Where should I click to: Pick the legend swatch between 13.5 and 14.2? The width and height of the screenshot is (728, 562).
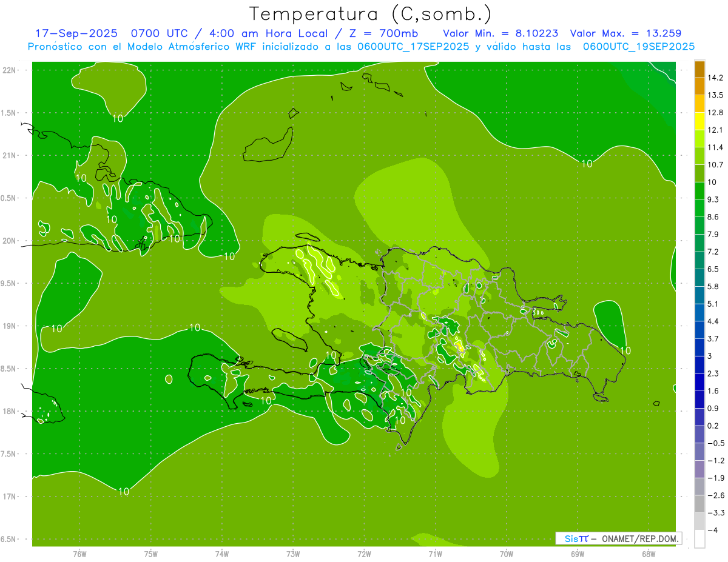coord(699,86)
